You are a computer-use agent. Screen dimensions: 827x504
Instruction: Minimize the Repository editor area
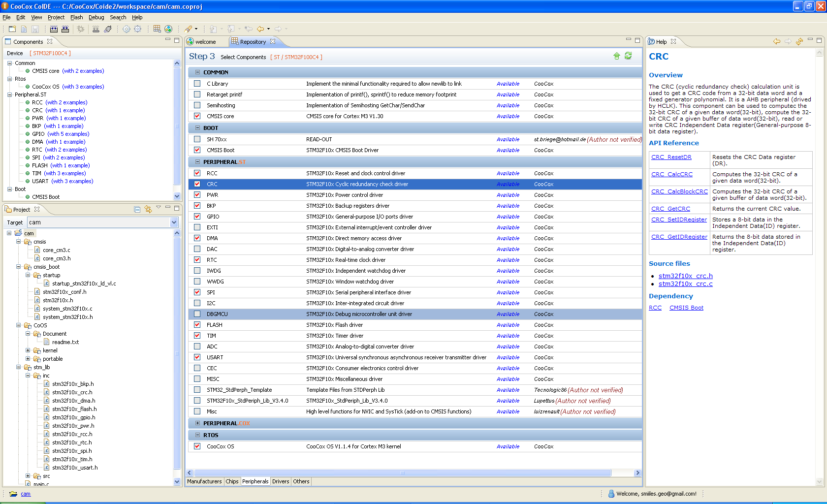(628, 40)
